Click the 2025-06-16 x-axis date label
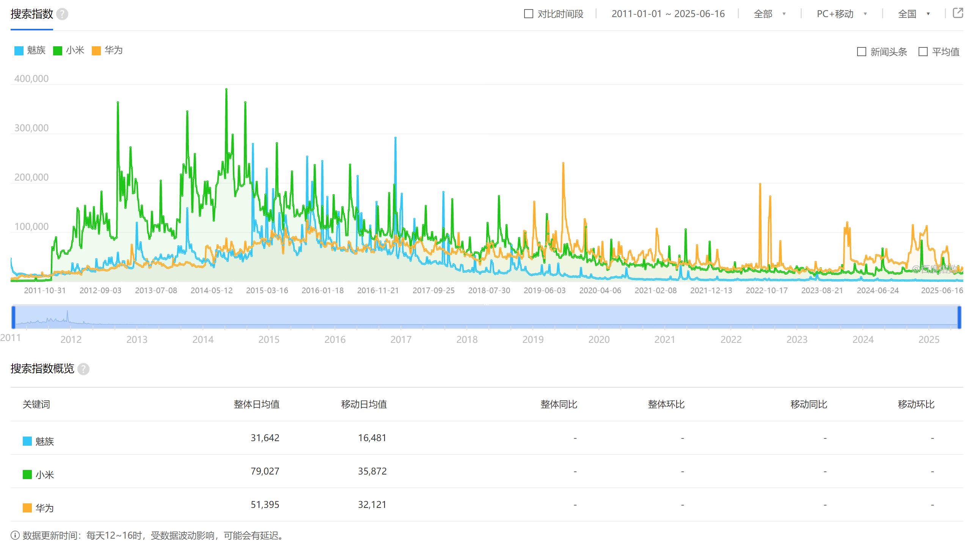980x550 pixels. coord(942,291)
